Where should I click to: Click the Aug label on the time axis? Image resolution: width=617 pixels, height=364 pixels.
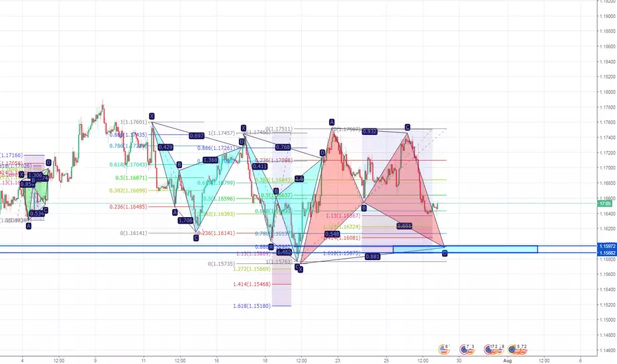tap(507, 361)
